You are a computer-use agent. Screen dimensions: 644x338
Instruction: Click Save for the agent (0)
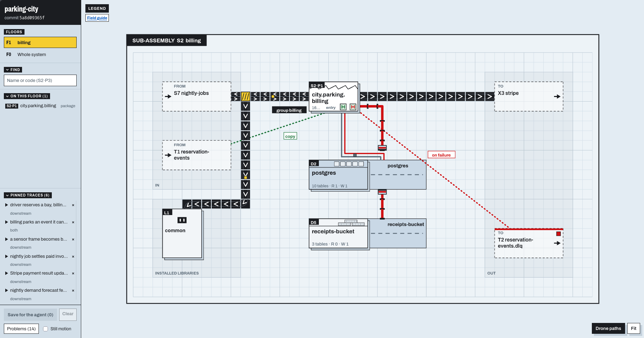click(30, 315)
